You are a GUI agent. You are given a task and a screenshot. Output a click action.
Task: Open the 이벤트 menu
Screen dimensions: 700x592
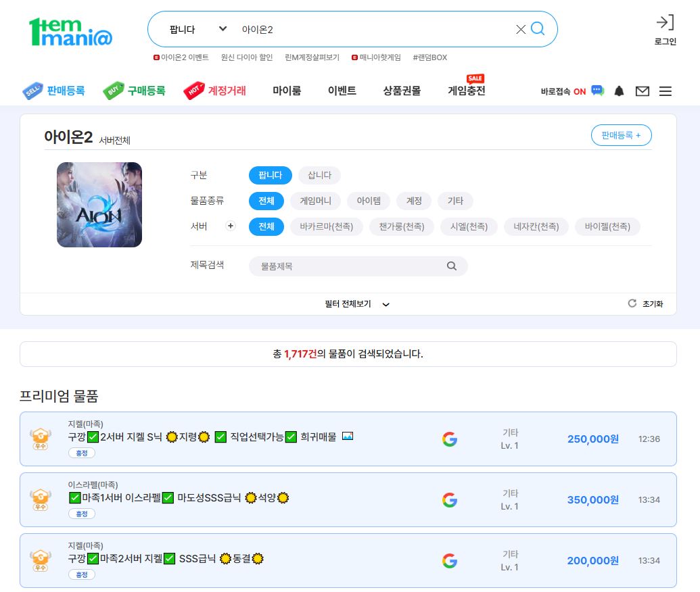pyautogui.click(x=342, y=91)
